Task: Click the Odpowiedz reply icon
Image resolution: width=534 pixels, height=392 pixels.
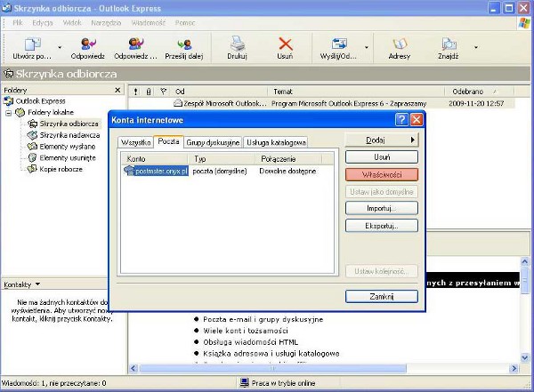Action: [x=88, y=44]
